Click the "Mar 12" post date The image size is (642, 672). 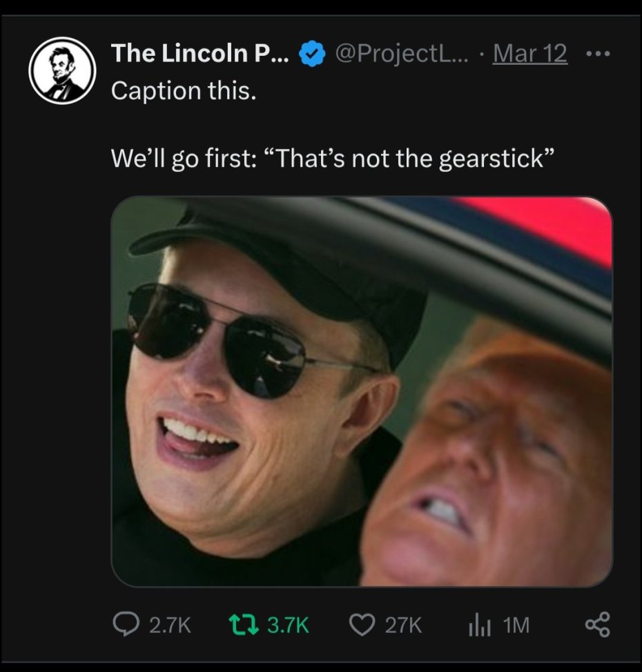(530, 53)
